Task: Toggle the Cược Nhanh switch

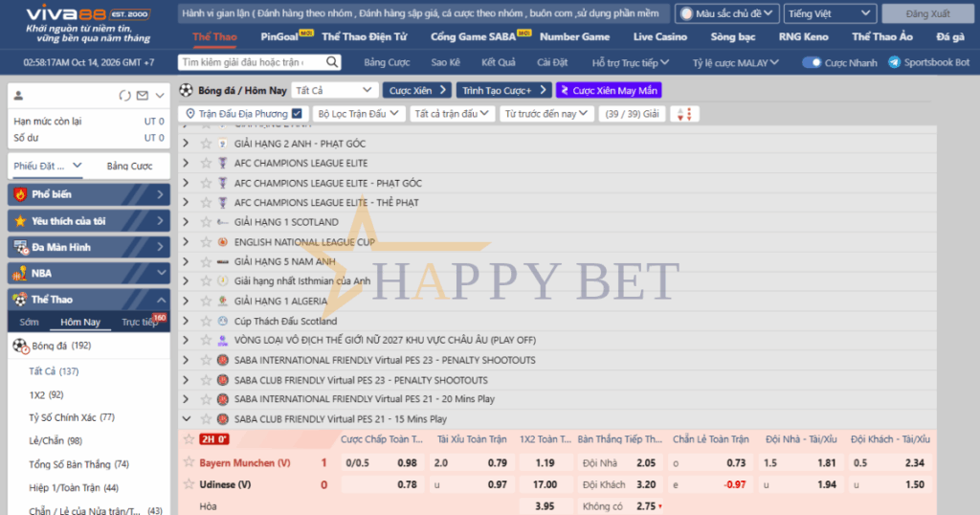Action: (812, 62)
